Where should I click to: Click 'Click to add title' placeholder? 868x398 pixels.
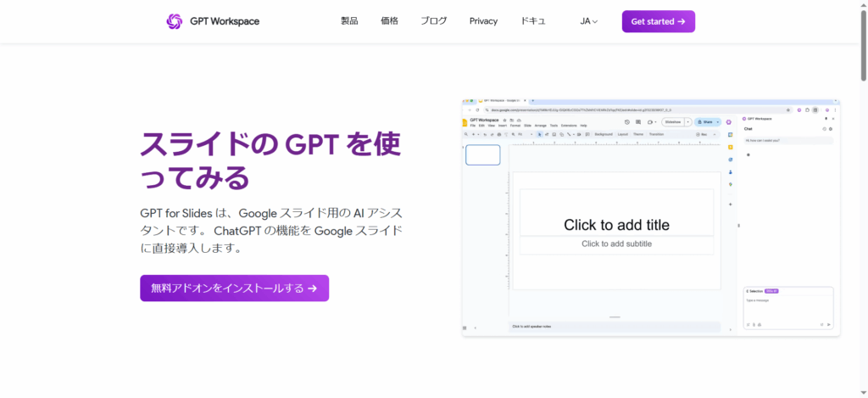pyautogui.click(x=616, y=225)
